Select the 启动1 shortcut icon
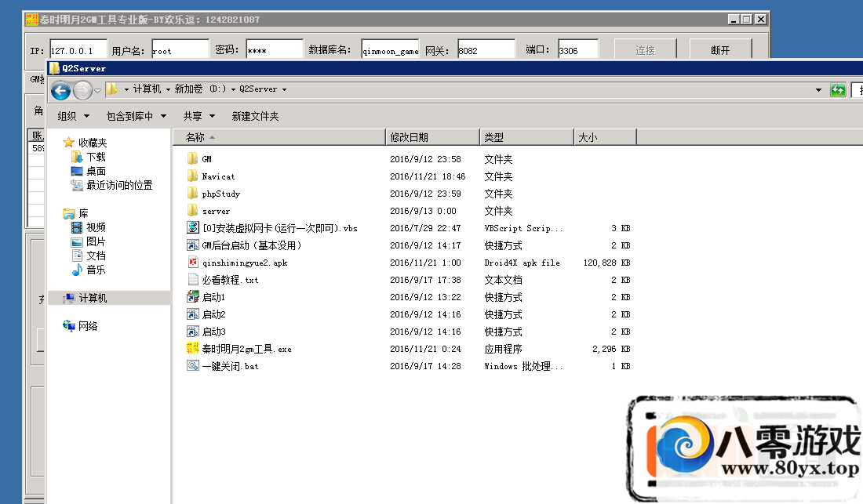 coord(193,297)
